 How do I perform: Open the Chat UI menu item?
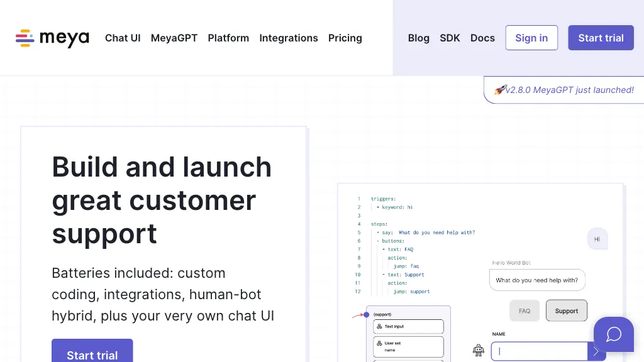click(123, 38)
